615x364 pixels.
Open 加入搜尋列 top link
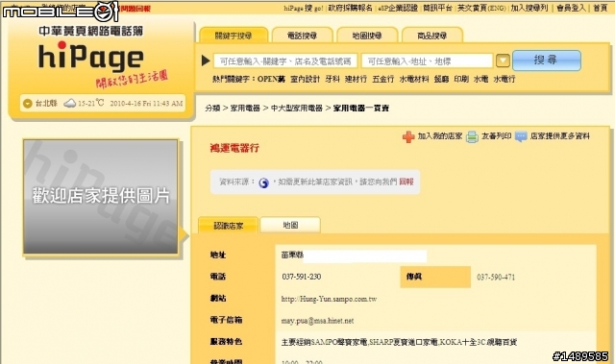point(529,8)
